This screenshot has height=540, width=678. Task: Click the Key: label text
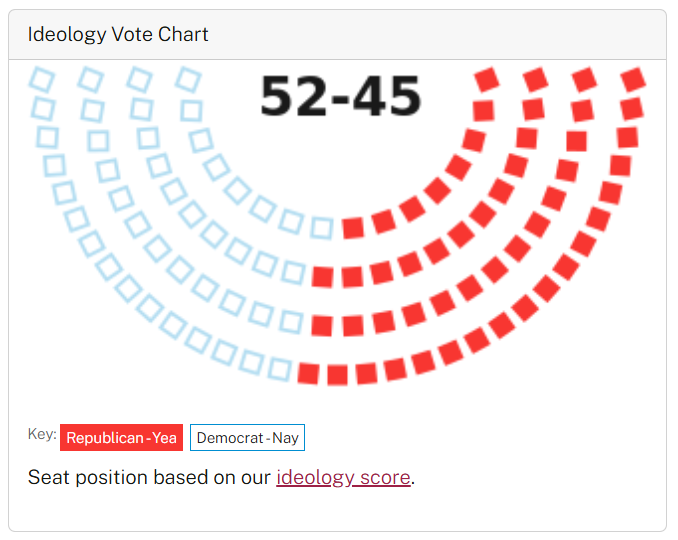(42, 434)
